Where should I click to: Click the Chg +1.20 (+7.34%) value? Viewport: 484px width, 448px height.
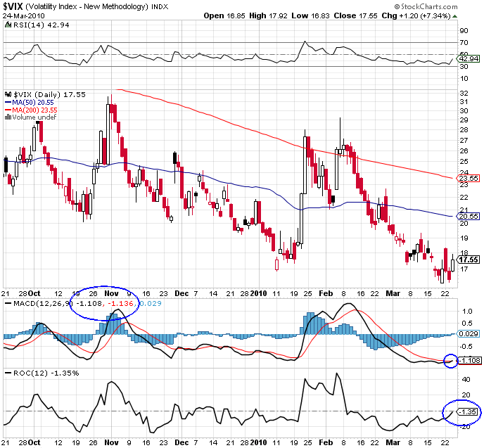coord(416,15)
